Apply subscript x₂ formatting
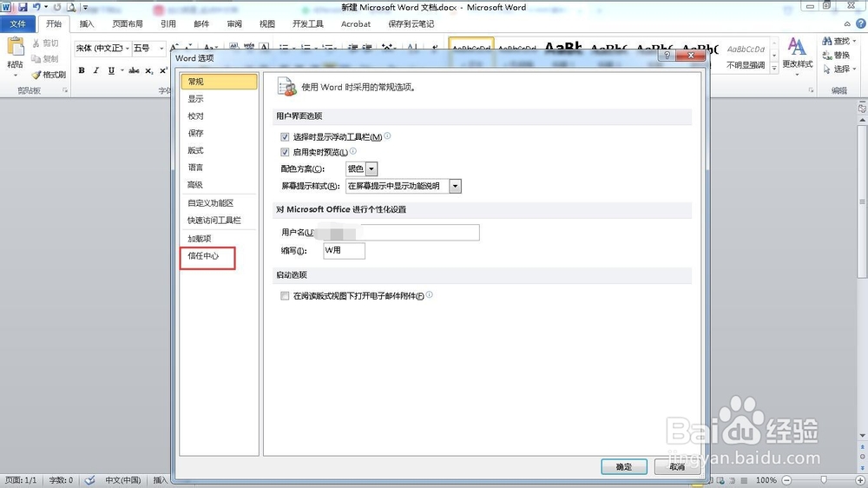Viewport: 868px width, 488px height. point(149,70)
